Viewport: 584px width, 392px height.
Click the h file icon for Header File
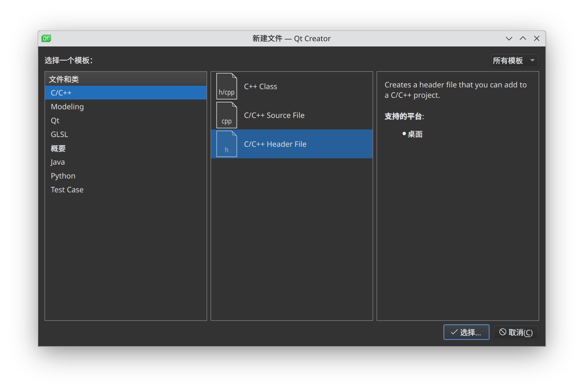pos(227,144)
